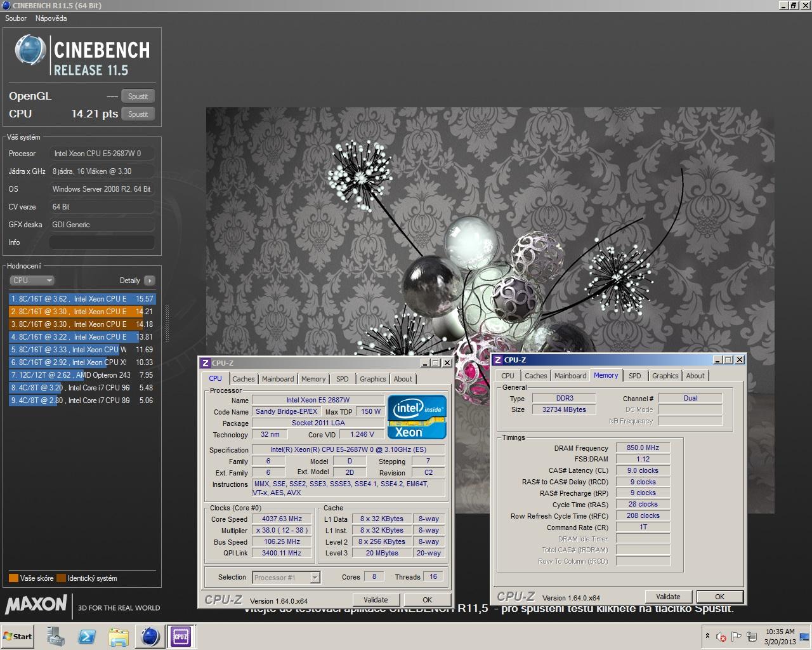
Task: Click the right CPU-Z window title icon
Action: pos(498,360)
